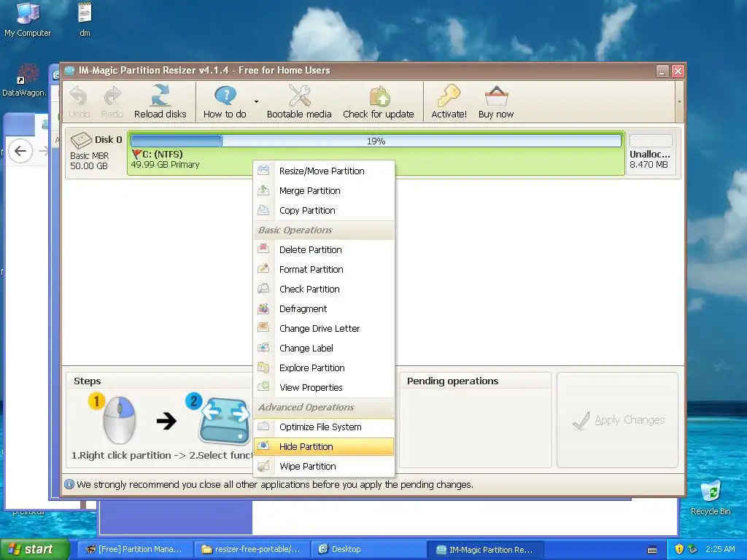Expand the How to do dropdown arrow
The image size is (747, 560).
(x=256, y=102)
